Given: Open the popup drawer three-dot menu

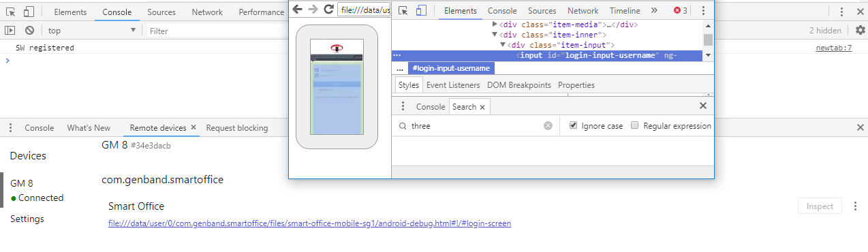Looking at the screenshot, I should [403, 106].
